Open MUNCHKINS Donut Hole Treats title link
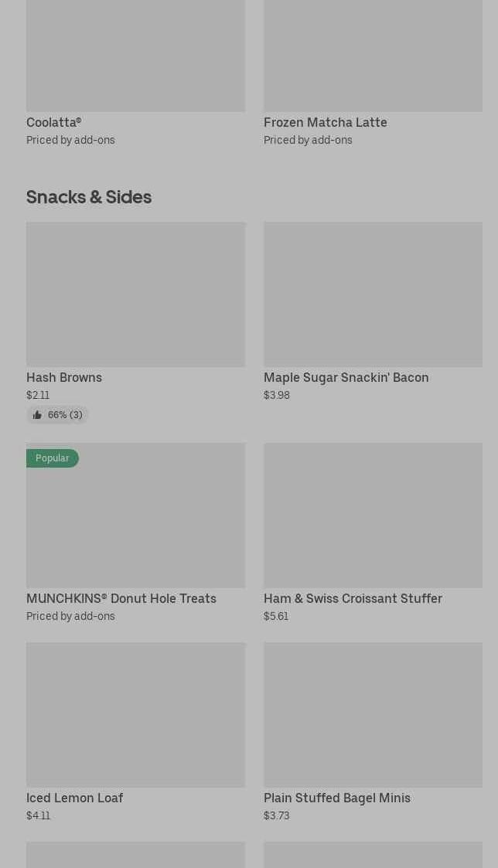The image size is (498, 868). (x=121, y=598)
